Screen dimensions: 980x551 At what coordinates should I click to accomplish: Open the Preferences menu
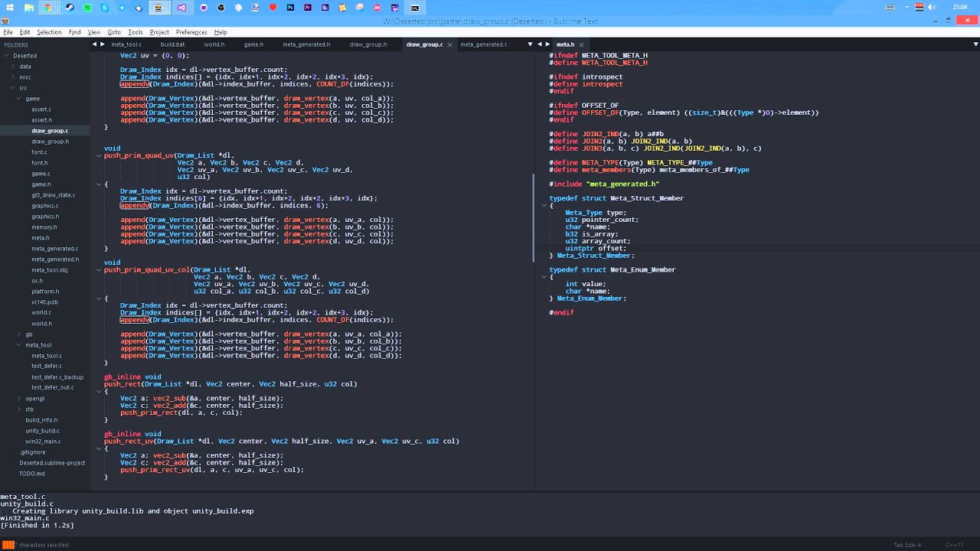(191, 32)
